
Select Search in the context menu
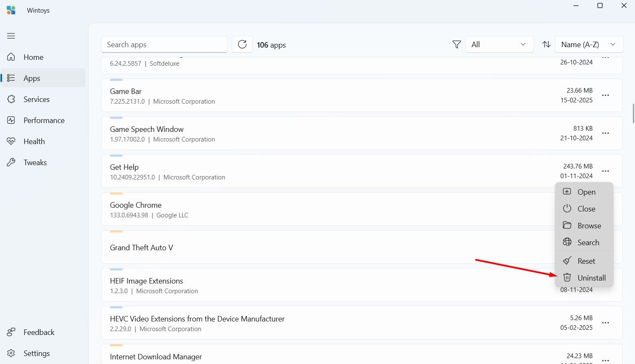pyautogui.click(x=584, y=242)
